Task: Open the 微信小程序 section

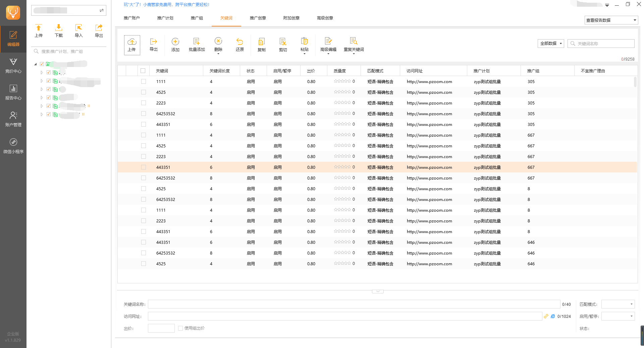Action: 13,146
